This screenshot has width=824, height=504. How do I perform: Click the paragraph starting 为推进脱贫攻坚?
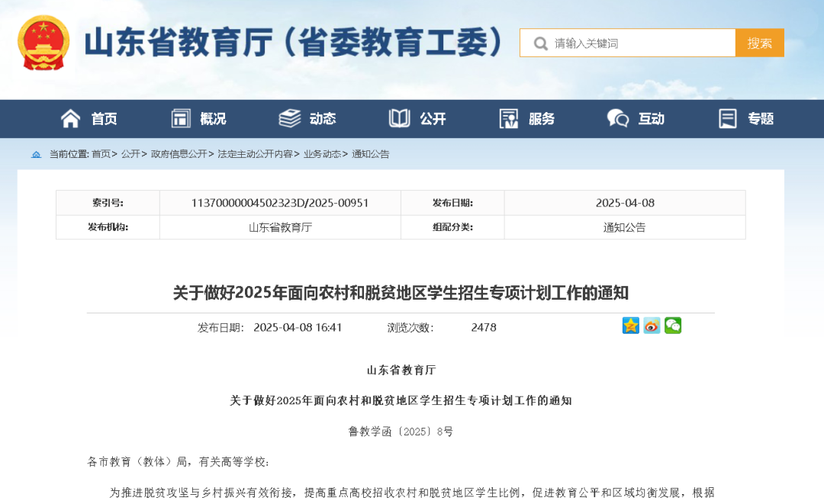tap(412, 493)
